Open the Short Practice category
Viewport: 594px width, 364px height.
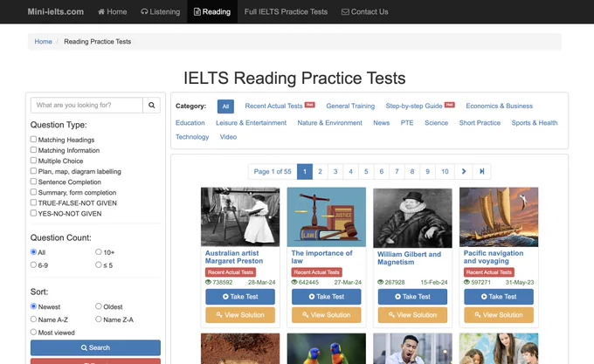[480, 122]
